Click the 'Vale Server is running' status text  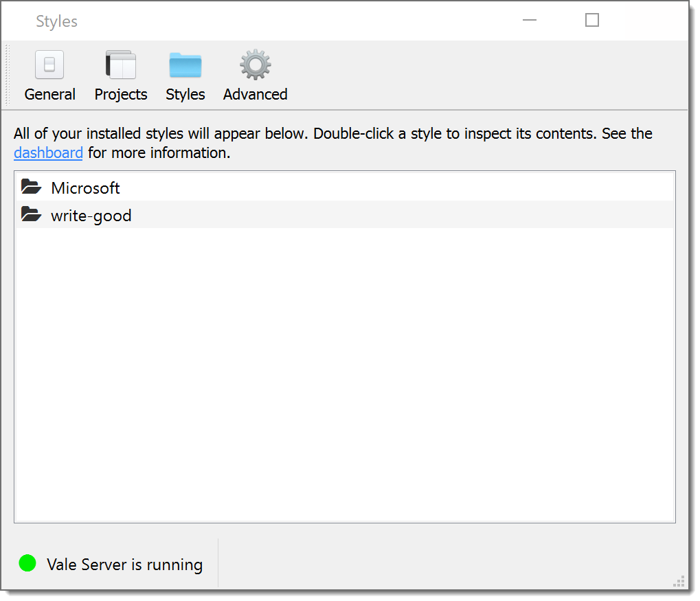click(124, 565)
